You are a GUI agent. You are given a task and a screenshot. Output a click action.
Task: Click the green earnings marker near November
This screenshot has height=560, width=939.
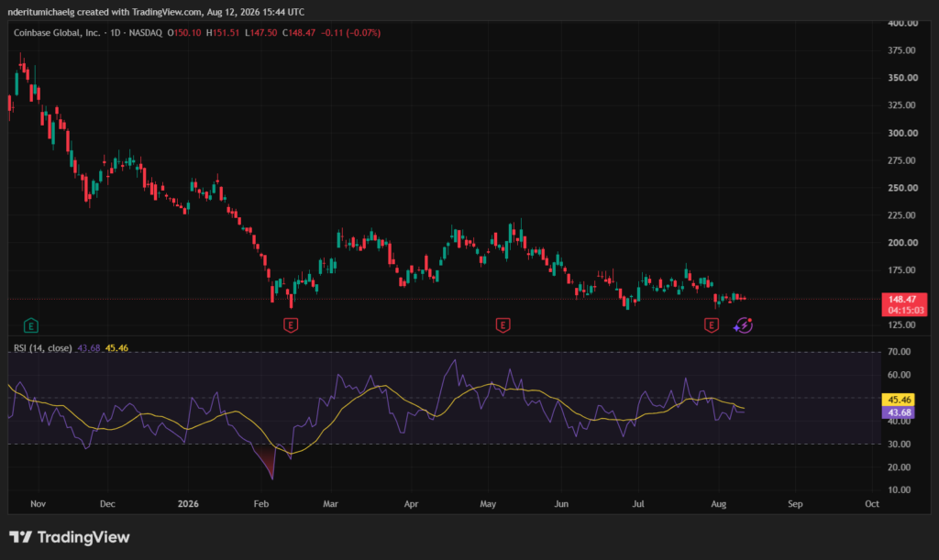[x=31, y=325]
